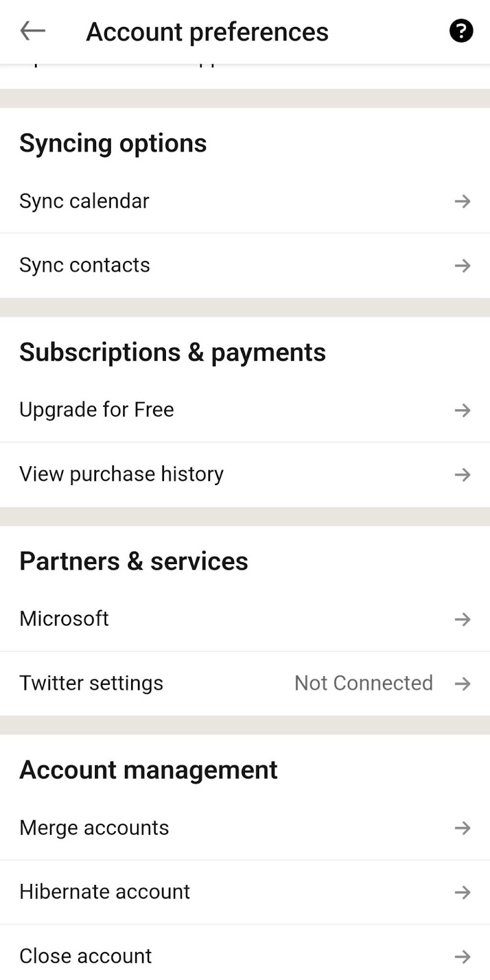The height and width of the screenshot is (980, 490).
Task: Tap the arrow beside Hibernate account
Action: click(x=462, y=892)
